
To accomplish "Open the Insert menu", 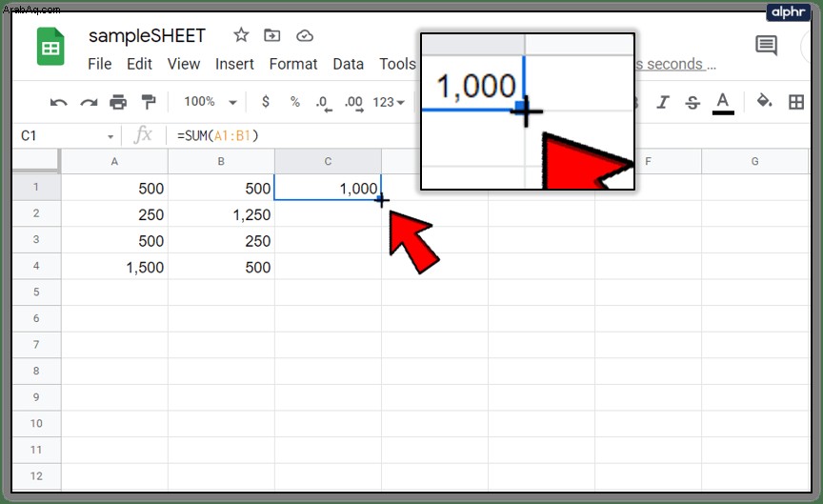I will [234, 64].
